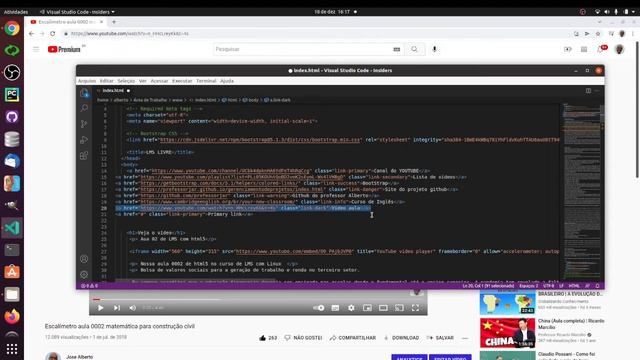This screenshot has height=360, width=640.
Task: Open the YouTube Create video icon
Action: 568,49
